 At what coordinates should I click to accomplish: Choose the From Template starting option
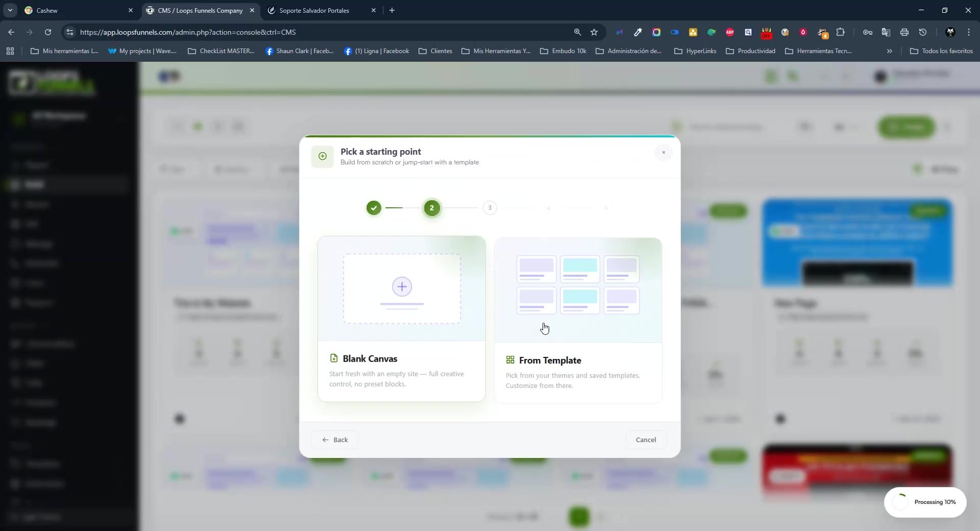click(578, 321)
